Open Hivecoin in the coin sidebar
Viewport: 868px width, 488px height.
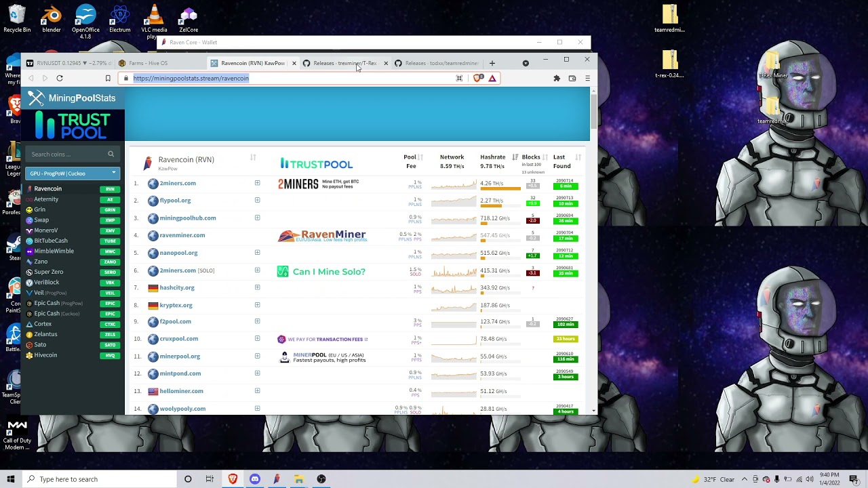45,355
